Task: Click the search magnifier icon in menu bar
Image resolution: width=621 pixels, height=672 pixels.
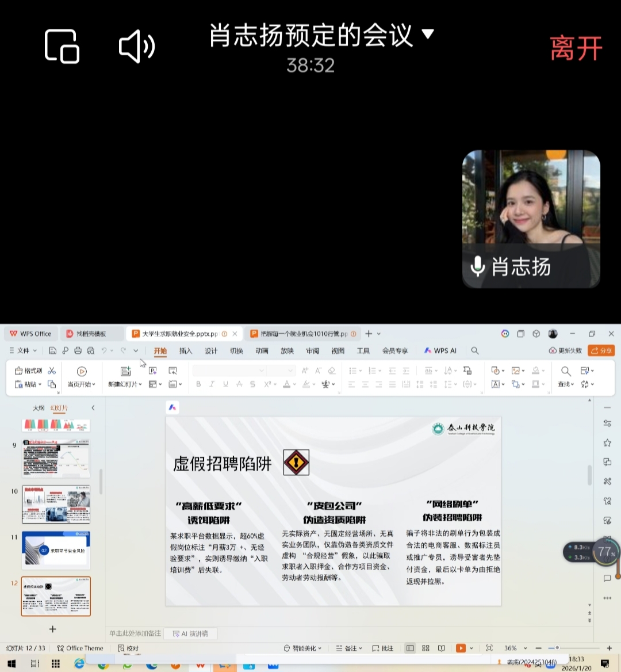Action: [475, 350]
